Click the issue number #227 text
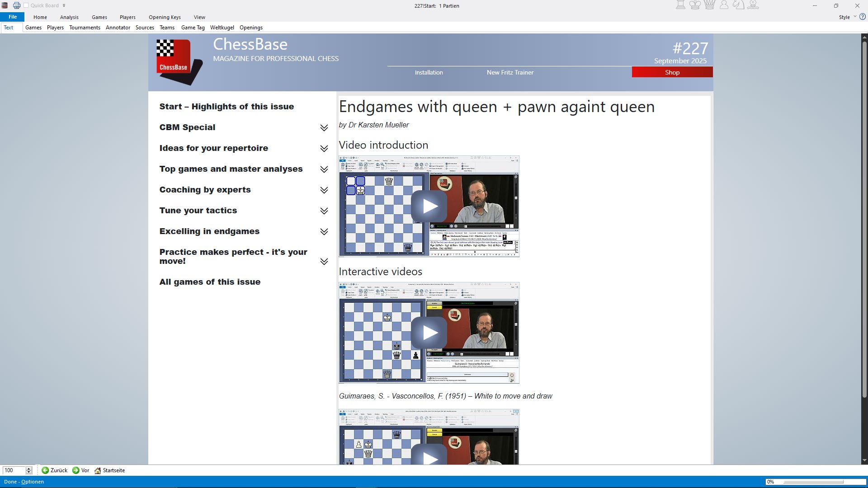The width and height of the screenshot is (868, 488). (x=690, y=48)
